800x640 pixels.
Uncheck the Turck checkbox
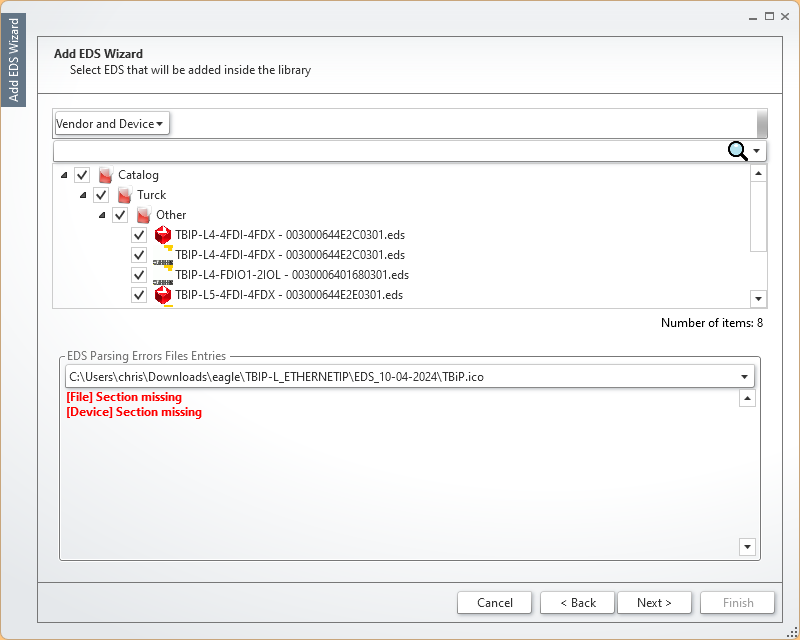click(101, 195)
